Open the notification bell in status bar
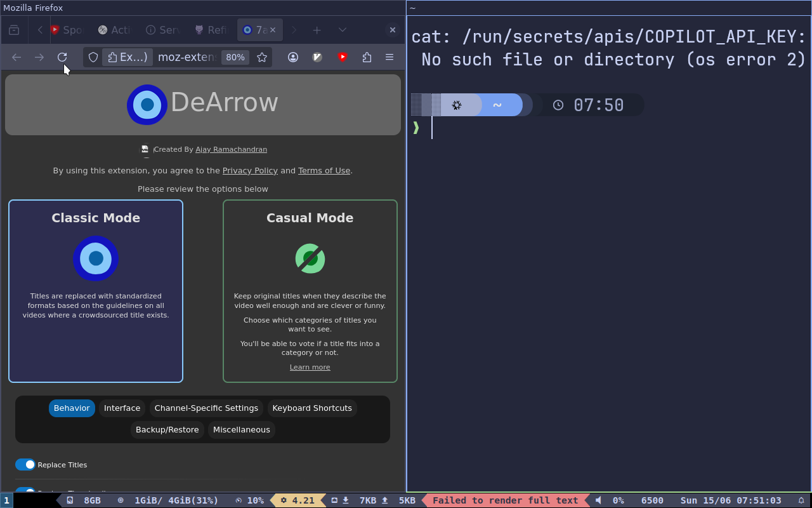The width and height of the screenshot is (812, 508). pyautogui.click(x=801, y=500)
